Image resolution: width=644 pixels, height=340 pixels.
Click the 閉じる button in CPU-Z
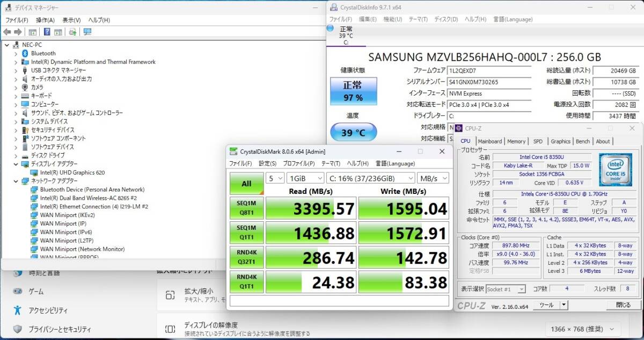(623, 305)
